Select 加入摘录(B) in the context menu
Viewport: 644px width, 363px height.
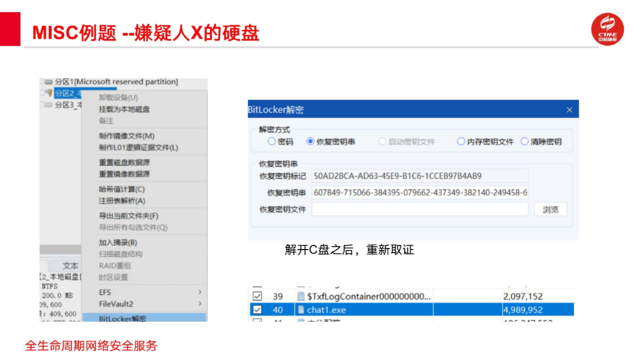pos(118,242)
